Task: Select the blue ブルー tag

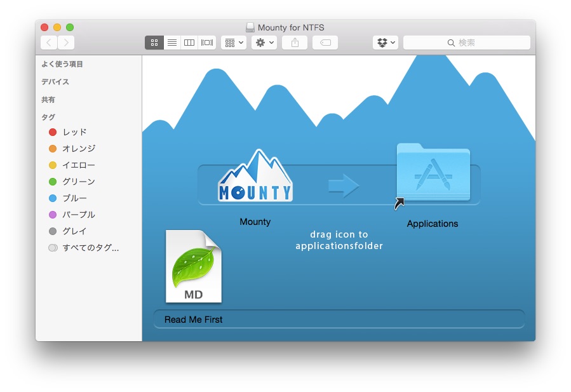Action: (68, 198)
